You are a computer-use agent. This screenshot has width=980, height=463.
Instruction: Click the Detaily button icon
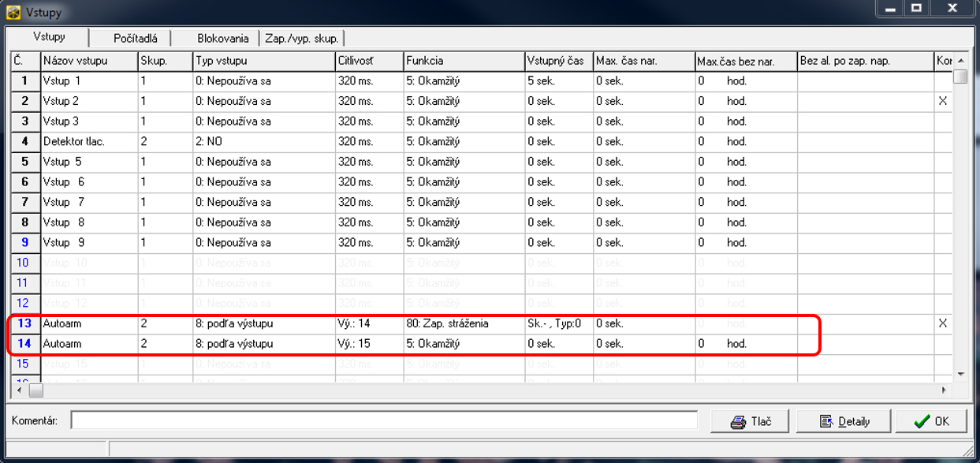click(x=825, y=422)
